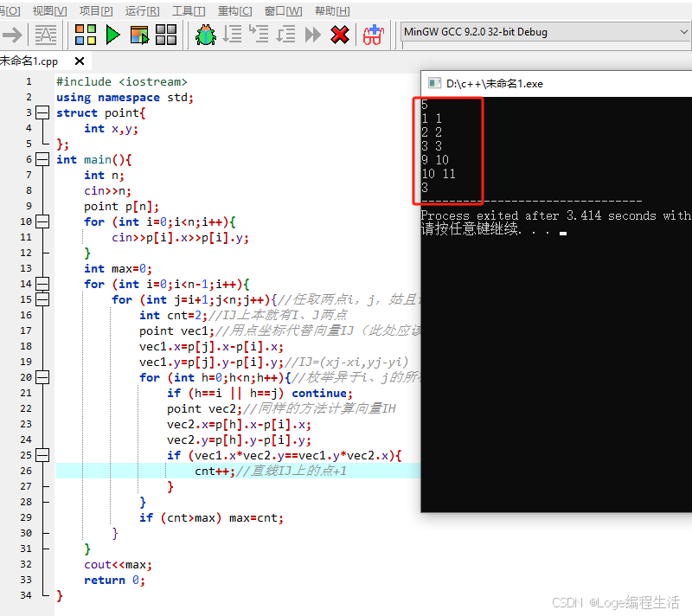Click the Step Over (next line) debug icon

[x=232, y=34]
